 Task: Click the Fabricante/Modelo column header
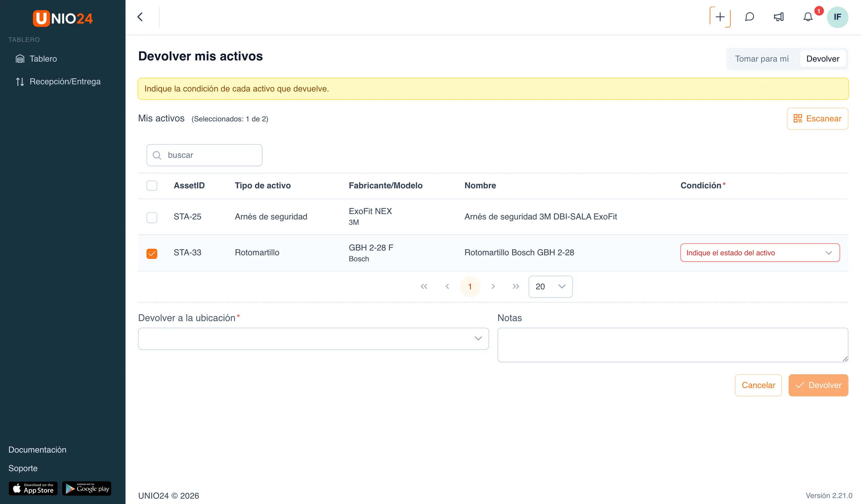[385, 186]
